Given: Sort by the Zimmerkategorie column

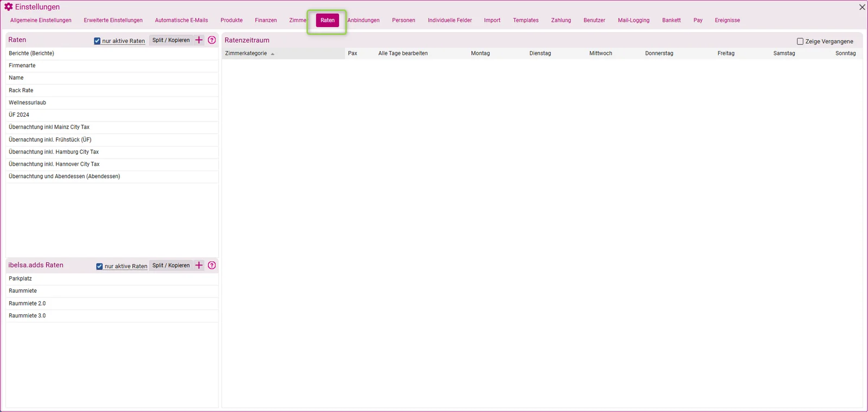Looking at the screenshot, I should coord(283,53).
